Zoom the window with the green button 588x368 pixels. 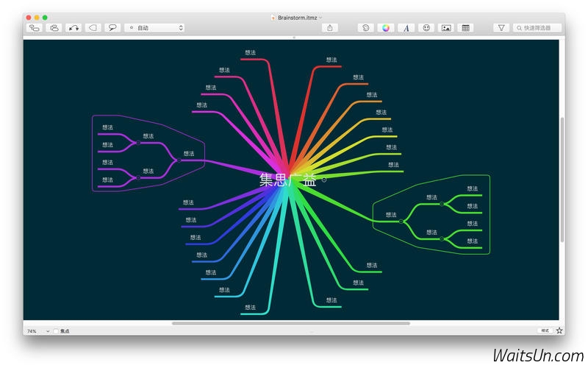45,18
